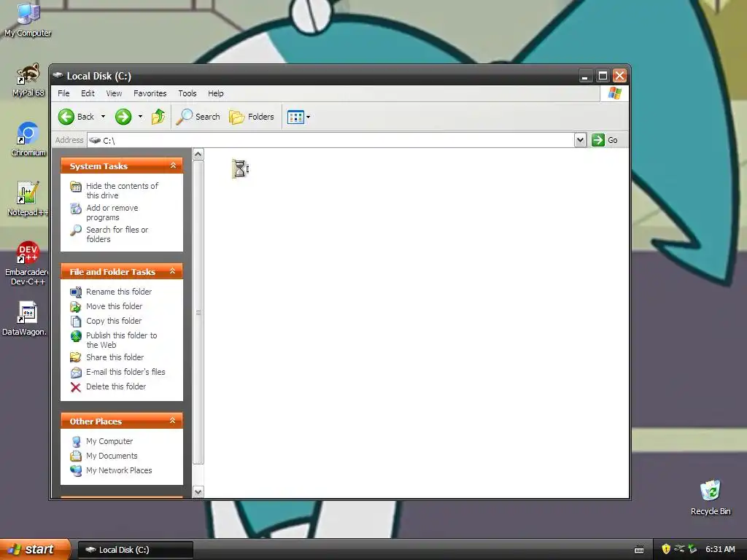The image size is (747, 560).
Task: Collapse the File and Folder Tasks panel
Action: 173,271
